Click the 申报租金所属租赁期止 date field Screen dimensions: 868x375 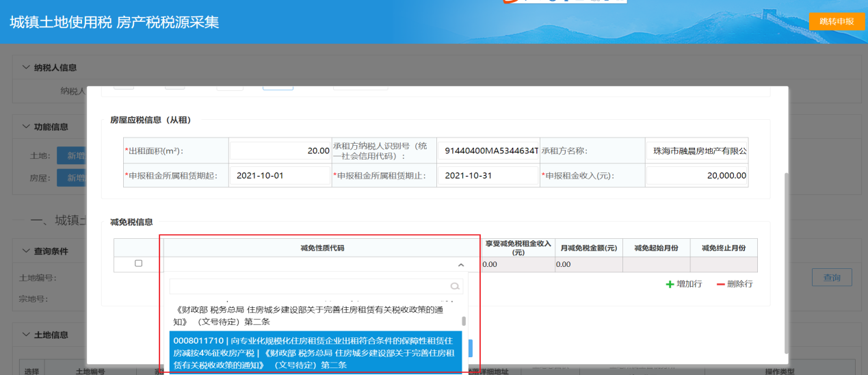(x=487, y=176)
